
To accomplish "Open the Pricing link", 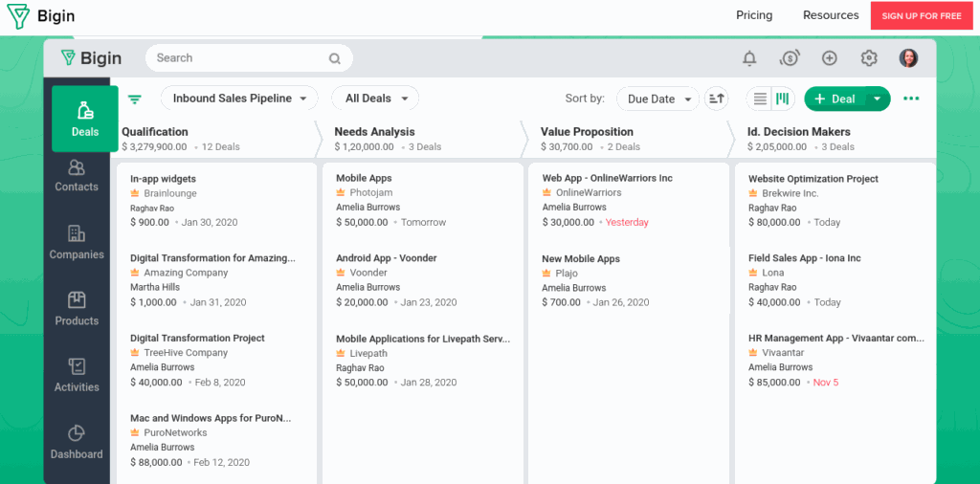I will click(754, 15).
